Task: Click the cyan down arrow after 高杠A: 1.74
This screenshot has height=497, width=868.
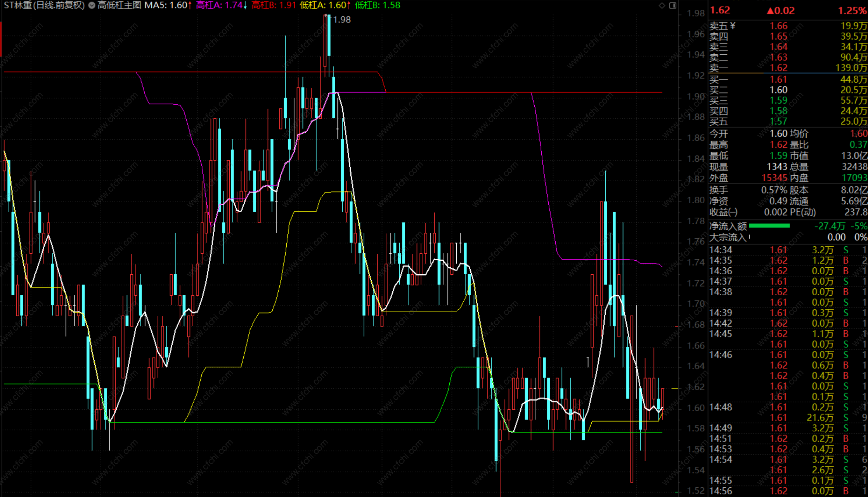Action: (x=245, y=5)
